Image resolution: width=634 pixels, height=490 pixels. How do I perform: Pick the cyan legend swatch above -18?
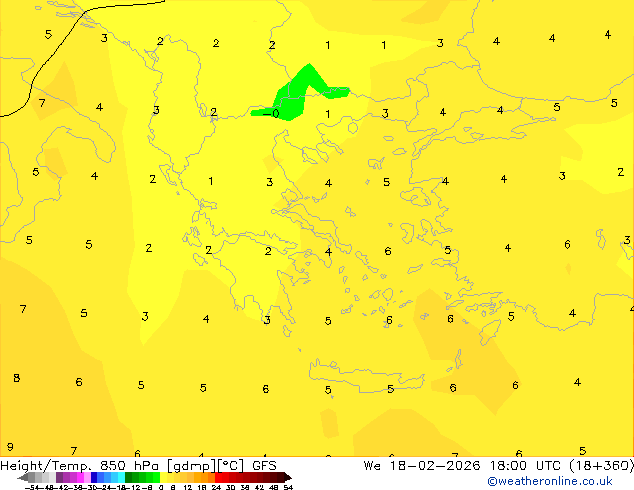[121, 477]
